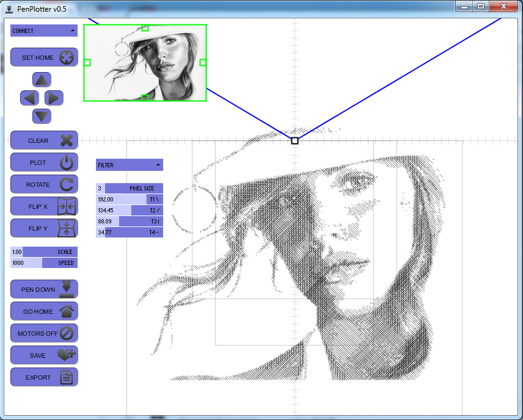Start plotting with the Plot button
This screenshot has width=523, height=420.
coord(44,162)
